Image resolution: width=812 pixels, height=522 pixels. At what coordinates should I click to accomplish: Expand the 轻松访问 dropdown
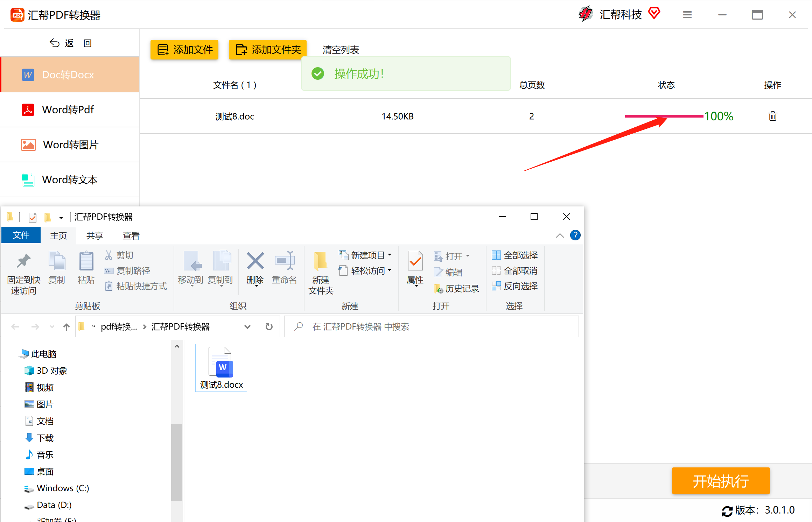coord(389,271)
